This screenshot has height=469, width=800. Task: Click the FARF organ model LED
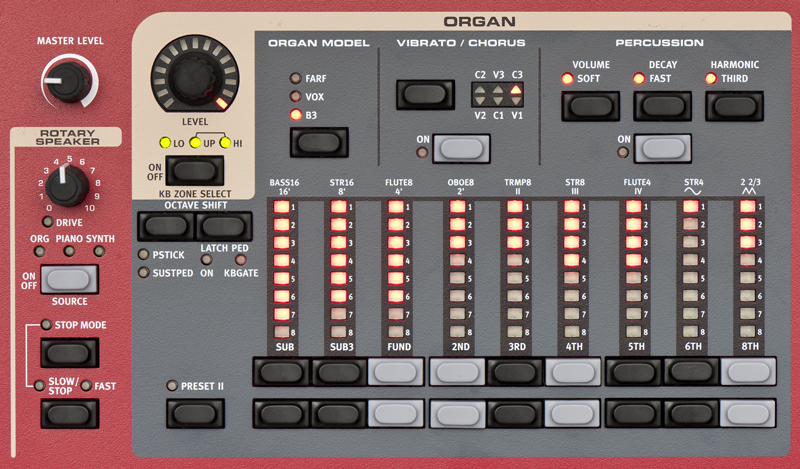(295, 78)
